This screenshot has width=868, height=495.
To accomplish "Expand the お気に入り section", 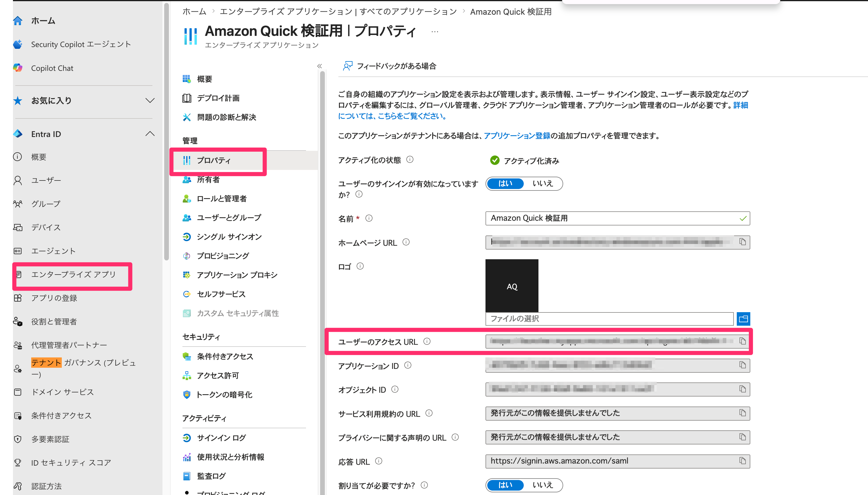I will pyautogui.click(x=150, y=101).
